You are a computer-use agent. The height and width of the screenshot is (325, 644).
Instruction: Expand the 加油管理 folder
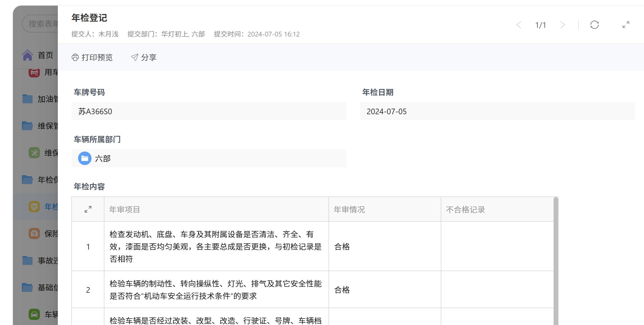coord(28,99)
